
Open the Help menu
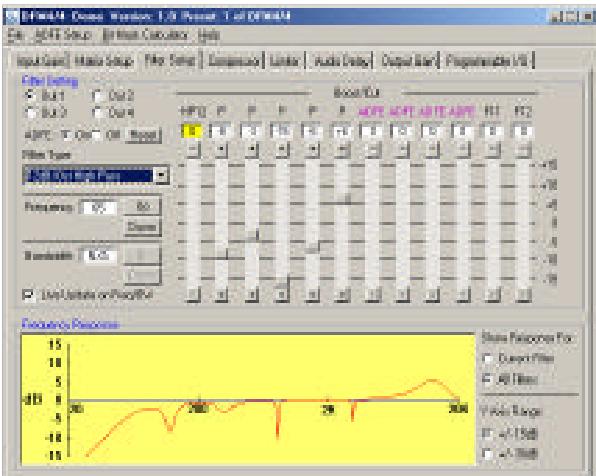click(x=209, y=35)
